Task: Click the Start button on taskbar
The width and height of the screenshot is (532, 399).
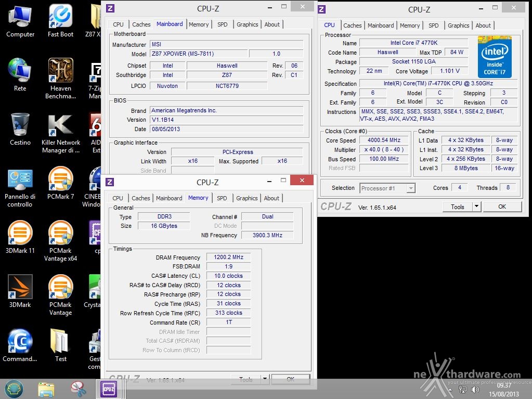Action: click(14, 389)
